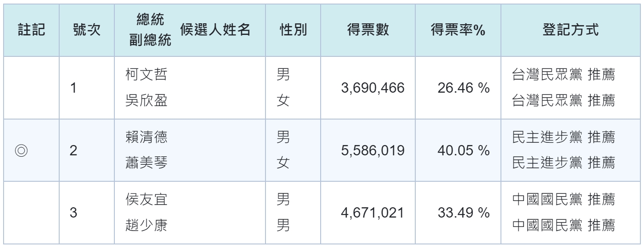Select the 得票數 column header
Screen dimensions: 644x248
(368, 30)
